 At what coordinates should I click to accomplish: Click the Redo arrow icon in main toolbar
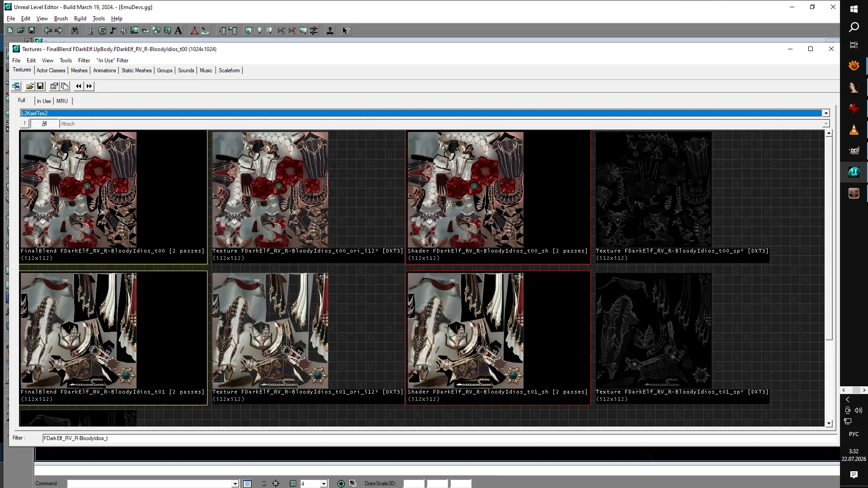coord(59,30)
